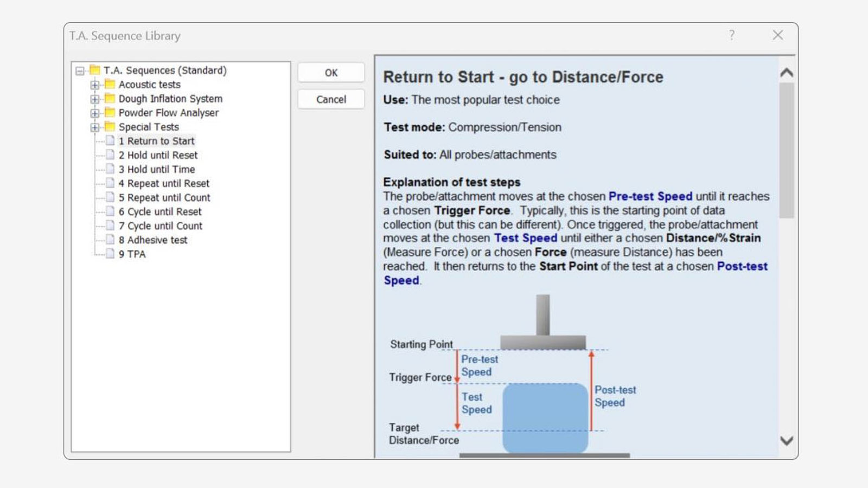Click the Dough Inflation System folder icon
The height and width of the screenshot is (488, 868).
pos(108,99)
